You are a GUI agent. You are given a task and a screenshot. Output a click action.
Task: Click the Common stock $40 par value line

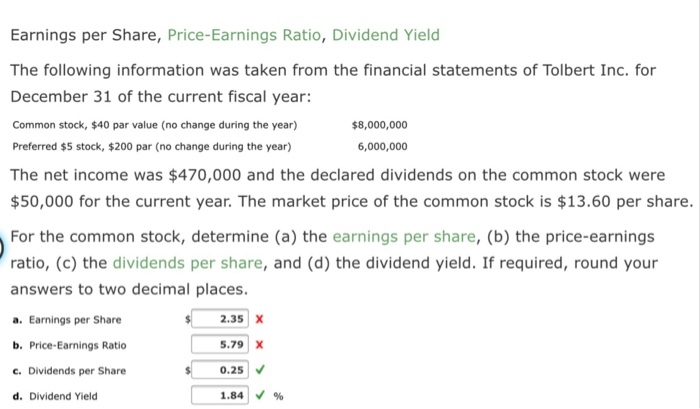point(154,125)
